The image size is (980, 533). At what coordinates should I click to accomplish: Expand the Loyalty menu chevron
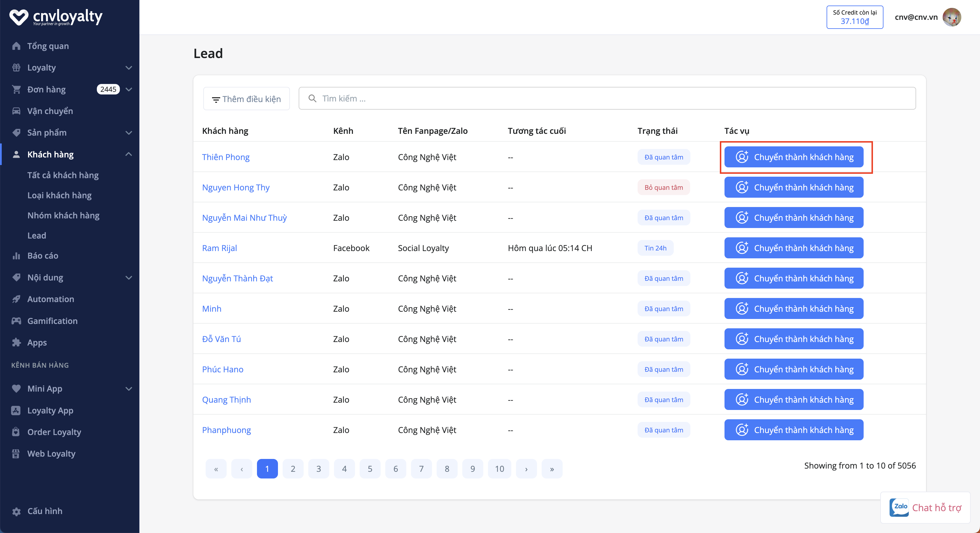(x=129, y=68)
